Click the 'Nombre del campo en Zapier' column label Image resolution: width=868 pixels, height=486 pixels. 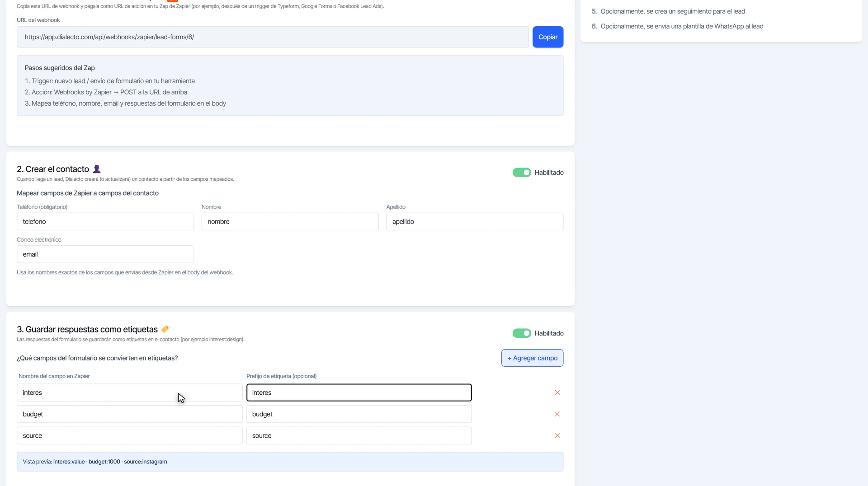pos(54,376)
